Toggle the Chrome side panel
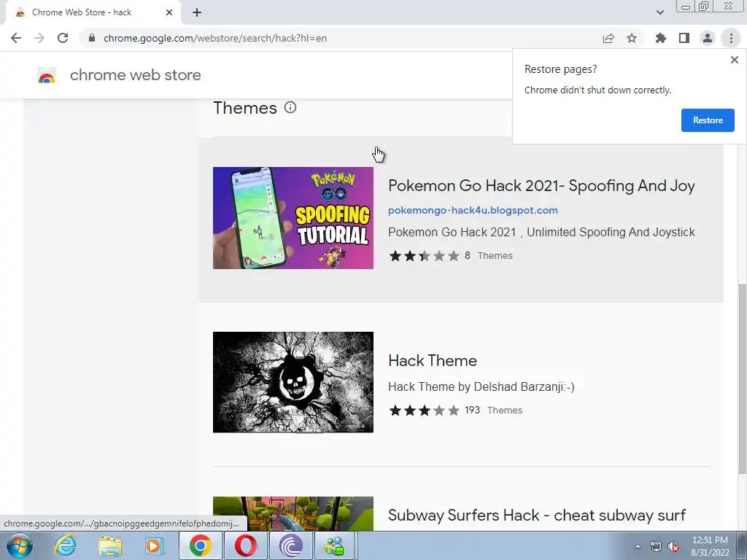This screenshot has height=560, width=747. (x=684, y=38)
